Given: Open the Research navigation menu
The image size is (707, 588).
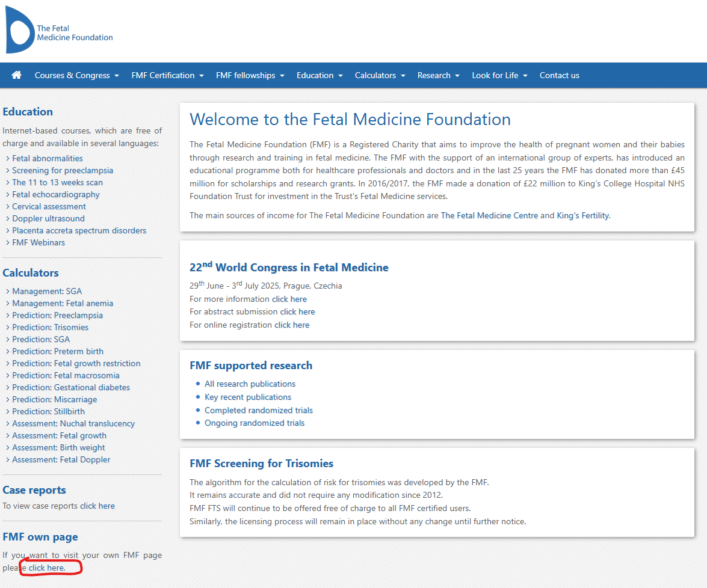Looking at the screenshot, I should pos(438,75).
